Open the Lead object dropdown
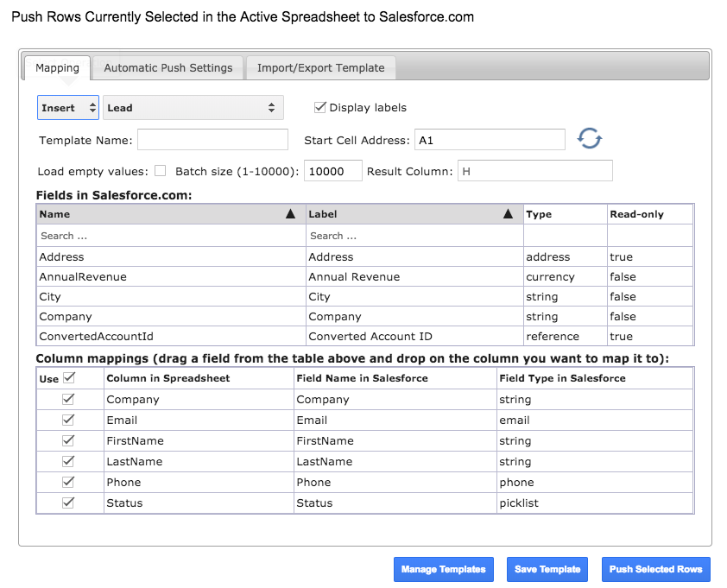 [x=193, y=108]
